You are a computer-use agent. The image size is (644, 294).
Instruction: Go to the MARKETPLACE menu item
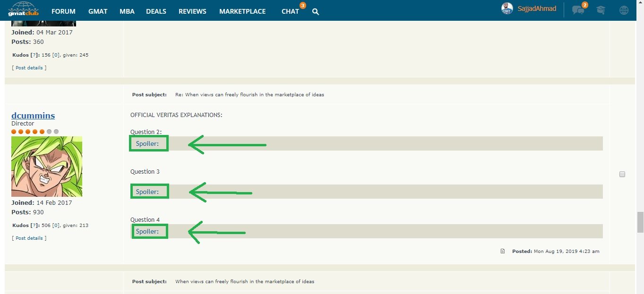click(x=242, y=11)
